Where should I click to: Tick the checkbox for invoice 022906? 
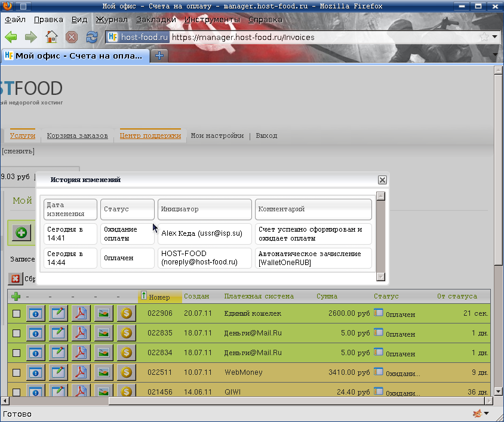pyautogui.click(x=16, y=314)
